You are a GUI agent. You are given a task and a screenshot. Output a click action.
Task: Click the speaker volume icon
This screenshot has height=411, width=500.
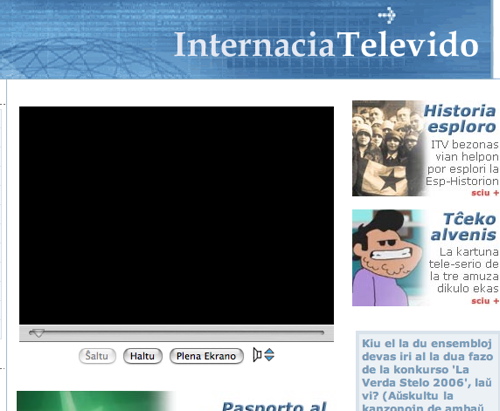pyautogui.click(x=257, y=355)
